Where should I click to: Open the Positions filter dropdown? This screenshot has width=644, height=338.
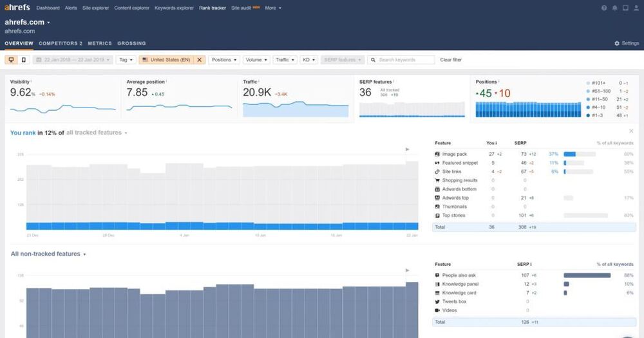(224, 60)
